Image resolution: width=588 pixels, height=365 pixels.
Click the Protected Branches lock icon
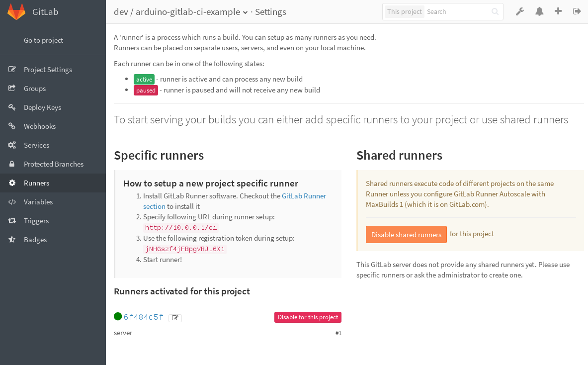[x=12, y=164]
